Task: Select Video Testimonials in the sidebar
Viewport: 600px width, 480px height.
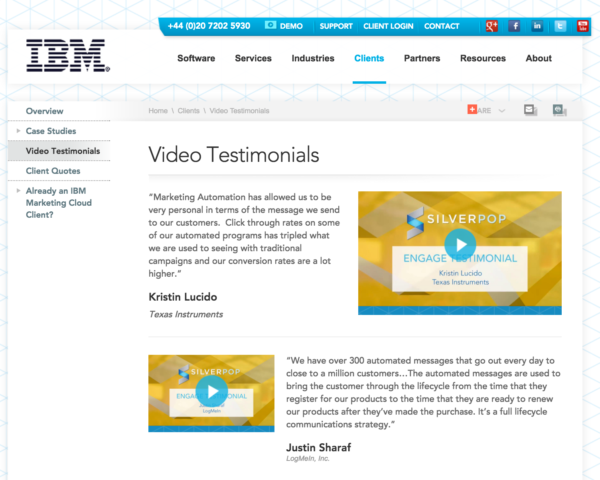Action: pos(63,151)
